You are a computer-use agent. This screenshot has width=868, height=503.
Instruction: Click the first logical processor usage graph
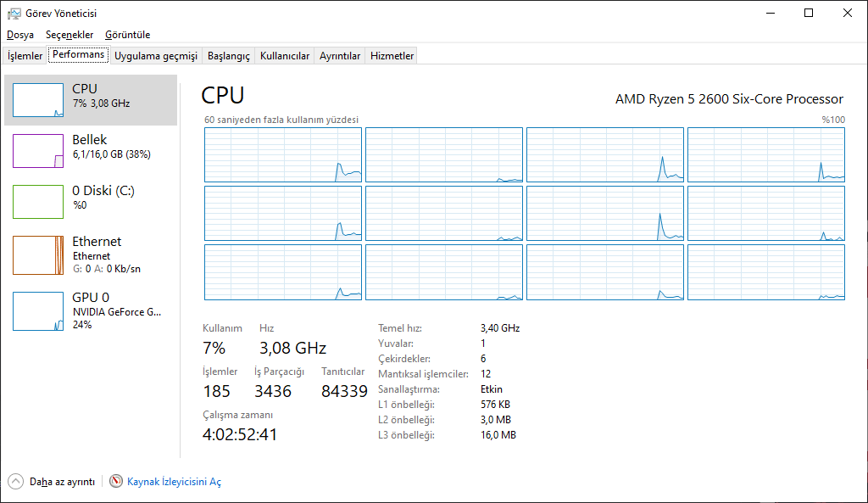tap(283, 154)
